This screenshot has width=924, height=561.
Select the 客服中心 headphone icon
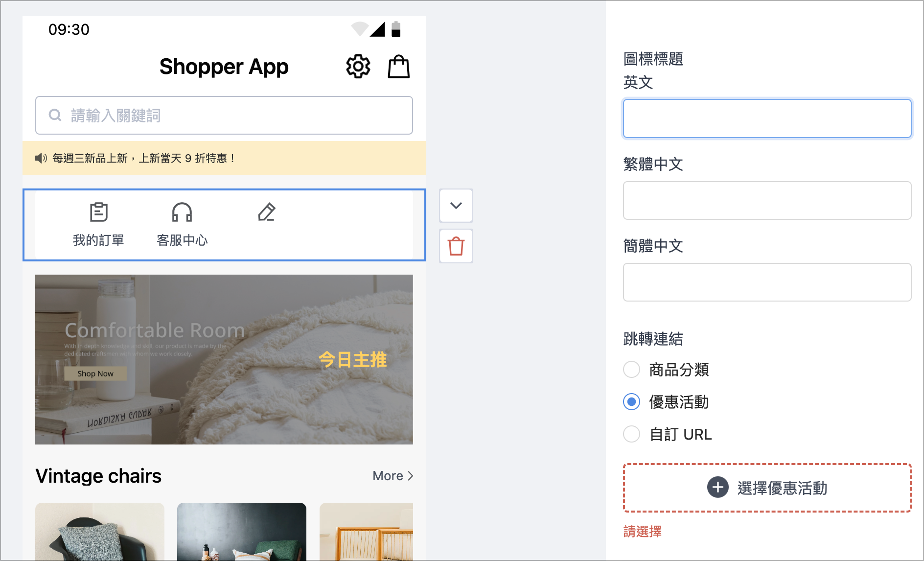182,212
